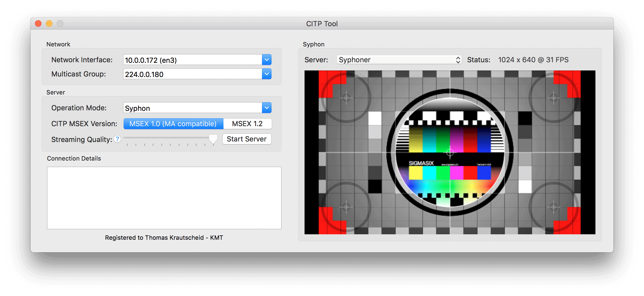Click the Operation Mode label

coord(79,108)
